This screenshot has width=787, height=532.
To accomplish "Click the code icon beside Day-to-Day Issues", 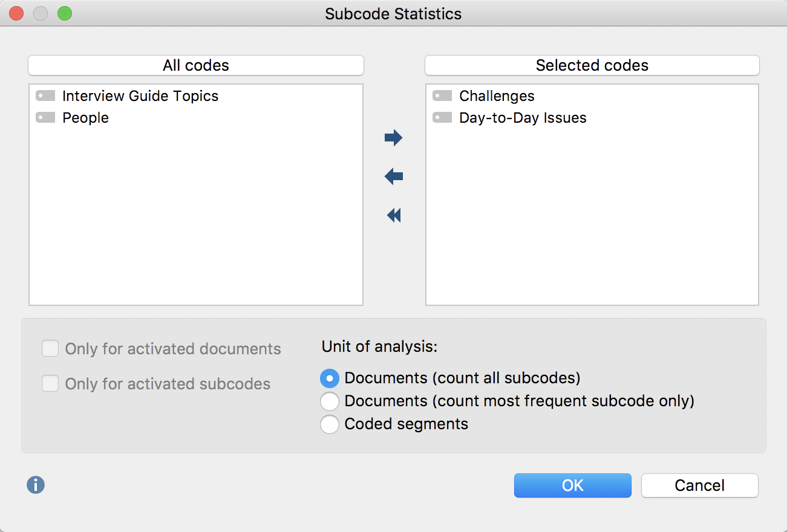I will click(442, 117).
